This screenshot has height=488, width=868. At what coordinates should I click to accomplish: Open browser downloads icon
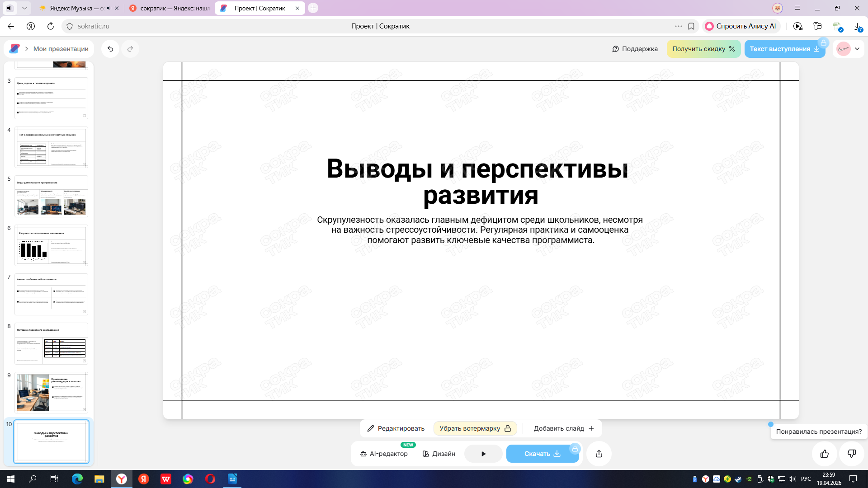click(858, 27)
